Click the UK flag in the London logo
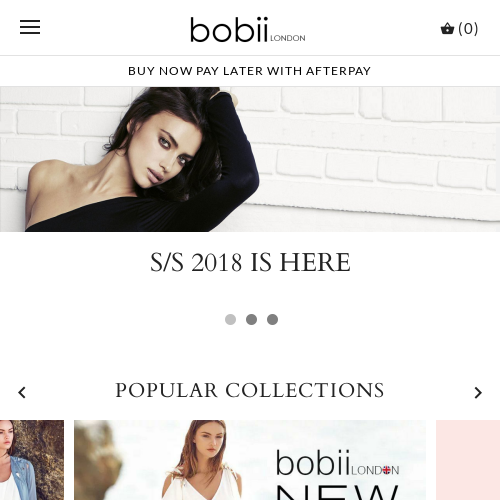Screen dimensions: 500x500 pos(386,470)
